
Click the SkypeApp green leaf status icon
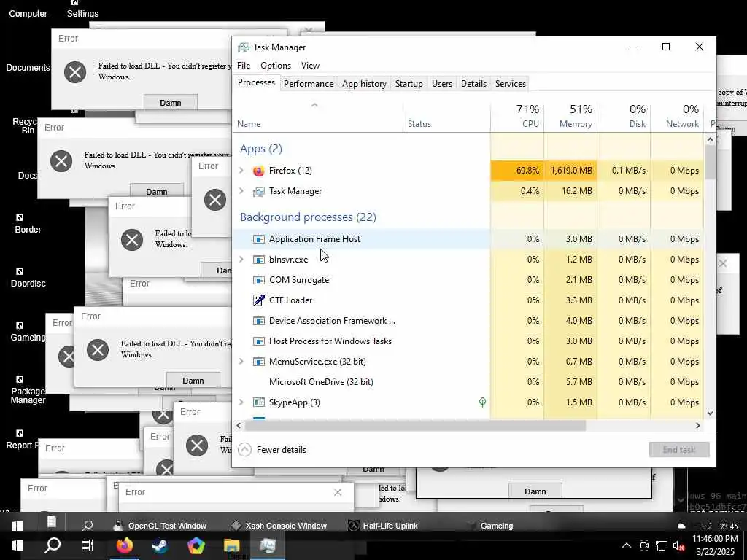click(482, 402)
